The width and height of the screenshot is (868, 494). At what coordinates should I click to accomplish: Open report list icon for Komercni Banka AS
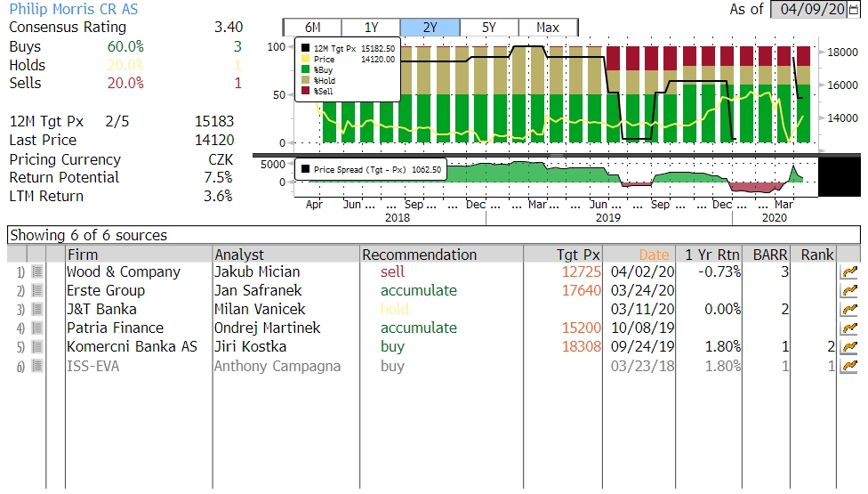[37, 347]
